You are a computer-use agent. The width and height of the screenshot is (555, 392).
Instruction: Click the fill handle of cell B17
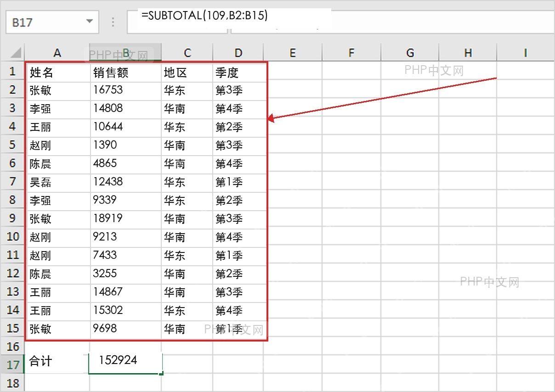point(161,373)
